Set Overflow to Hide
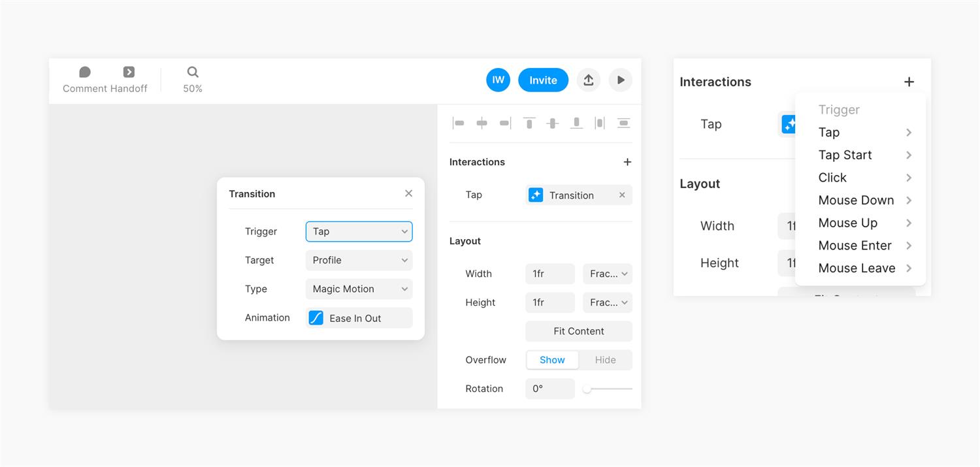The width and height of the screenshot is (980, 467). pyautogui.click(x=605, y=360)
